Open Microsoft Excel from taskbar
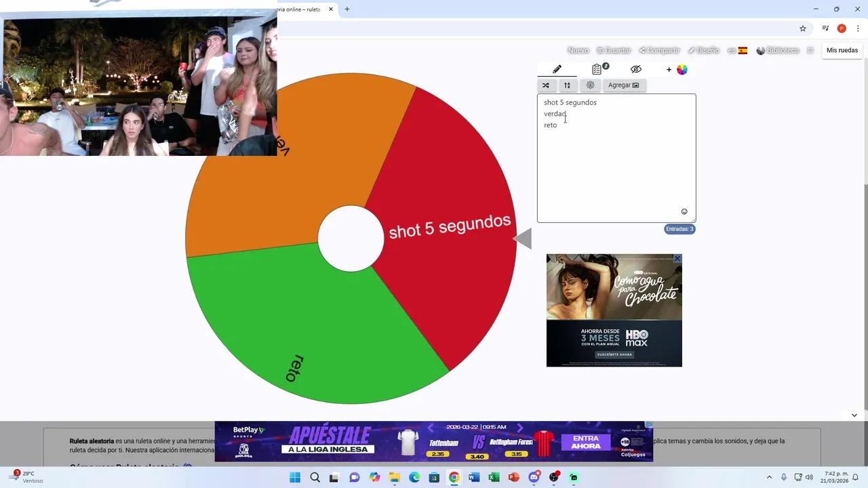Image resolution: width=868 pixels, height=488 pixels. [494, 477]
